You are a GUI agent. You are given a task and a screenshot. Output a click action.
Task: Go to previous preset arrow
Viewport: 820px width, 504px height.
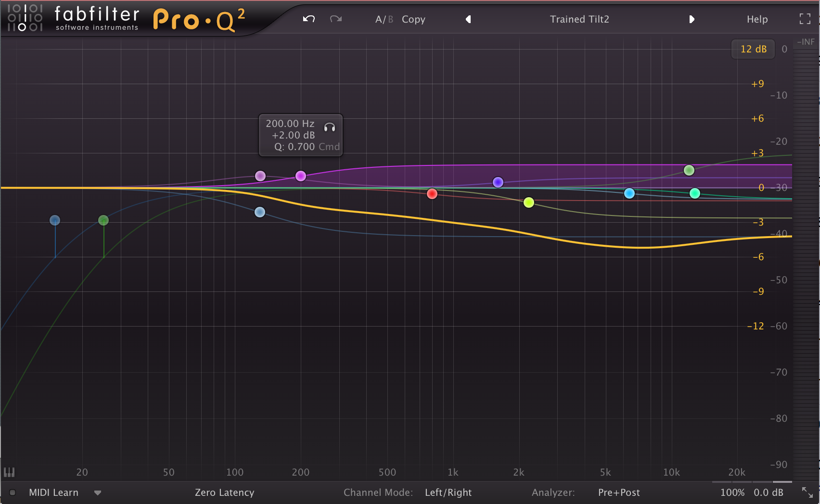468,19
